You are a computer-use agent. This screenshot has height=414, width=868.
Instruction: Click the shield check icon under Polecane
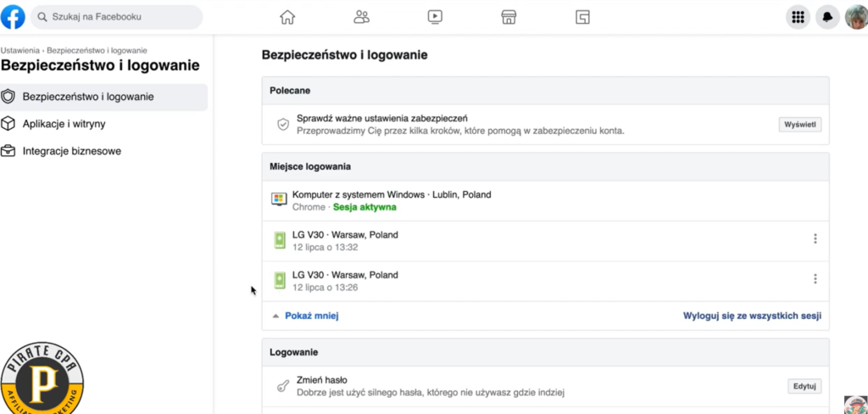(283, 125)
